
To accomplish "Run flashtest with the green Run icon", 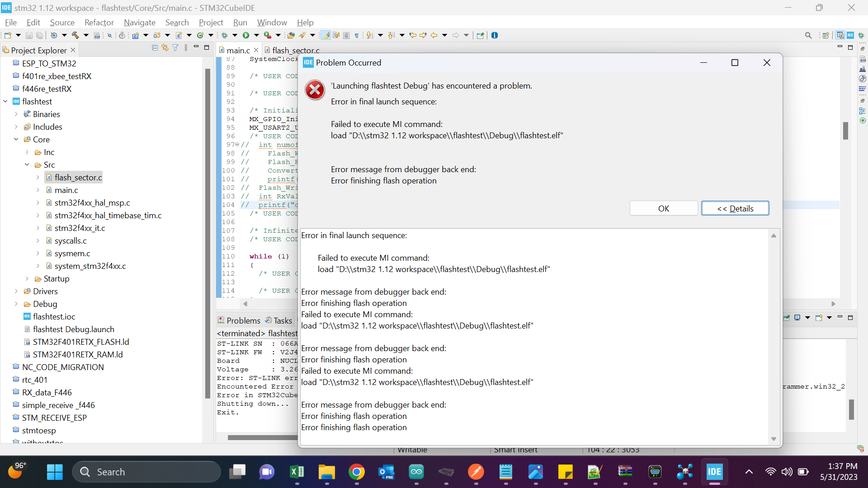I will (x=246, y=35).
